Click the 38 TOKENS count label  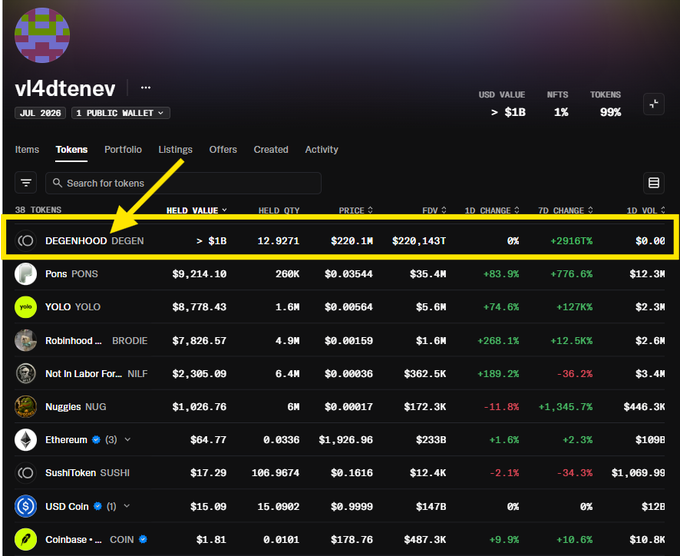click(x=38, y=210)
